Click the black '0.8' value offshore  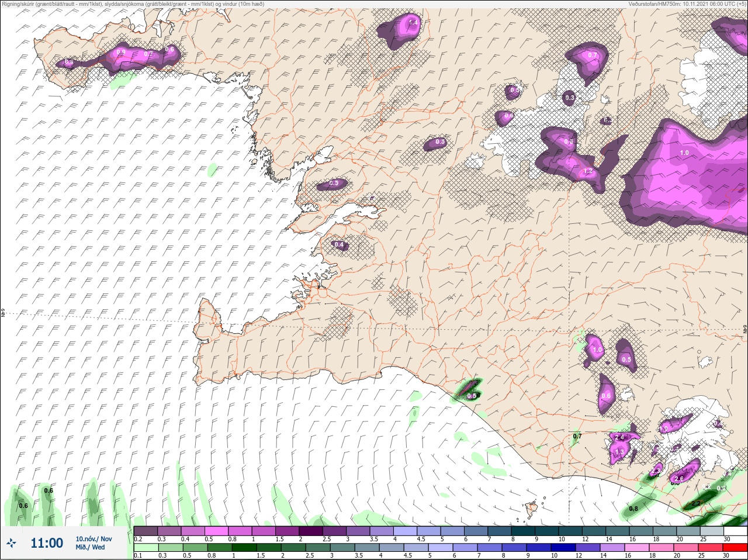pyautogui.click(x=633, y=509)
